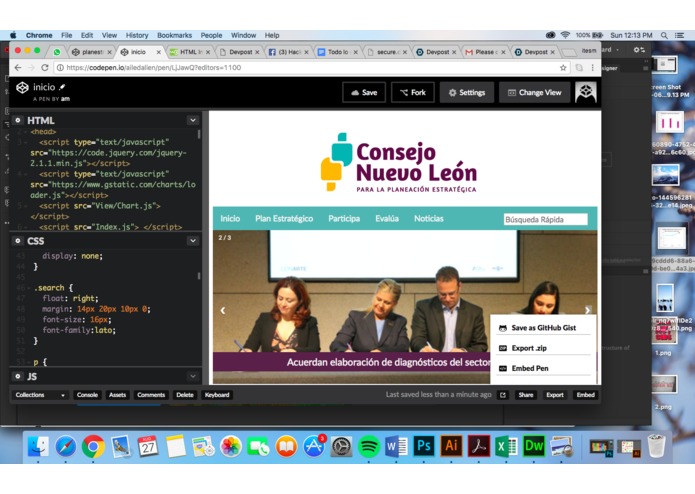
Task: Launch Safari from the dock
Action: pos(66,446)
